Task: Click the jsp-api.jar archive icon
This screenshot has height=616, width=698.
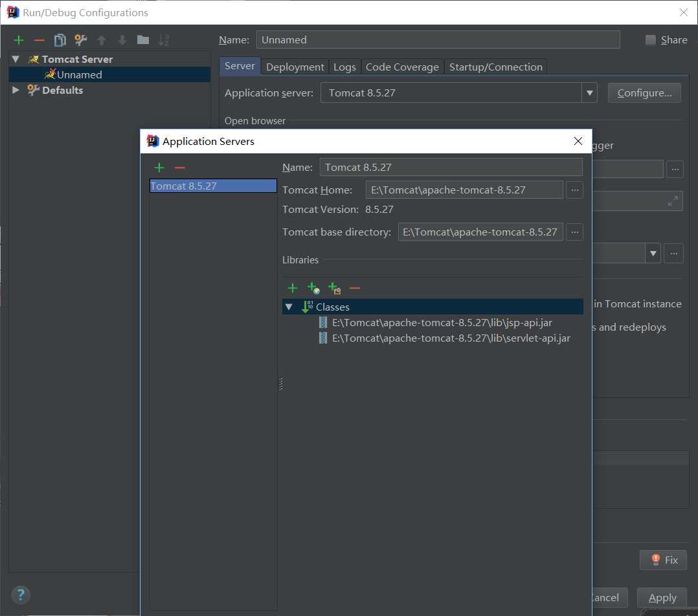Action: [323, 322]
